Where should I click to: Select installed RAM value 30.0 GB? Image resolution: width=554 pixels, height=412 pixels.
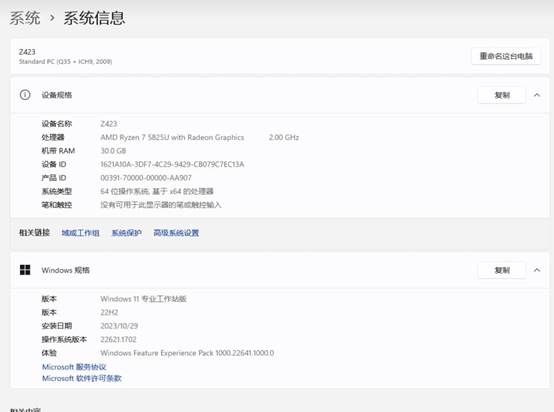[x=113, y=151]
